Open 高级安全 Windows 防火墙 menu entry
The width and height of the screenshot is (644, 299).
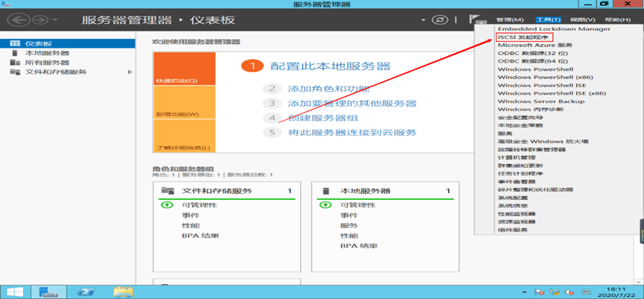543,142
